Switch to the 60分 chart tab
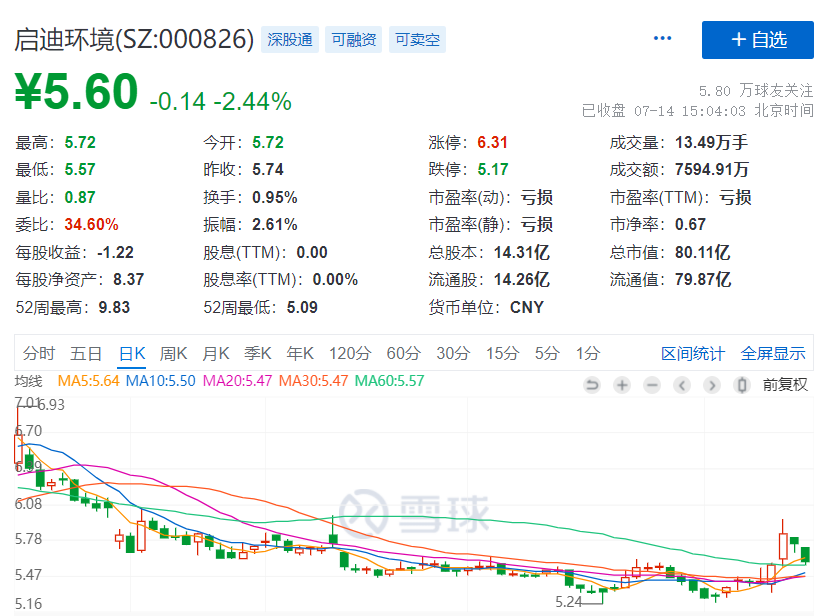Viewport: 831px width, 616px height. click(x=403, y=353)
